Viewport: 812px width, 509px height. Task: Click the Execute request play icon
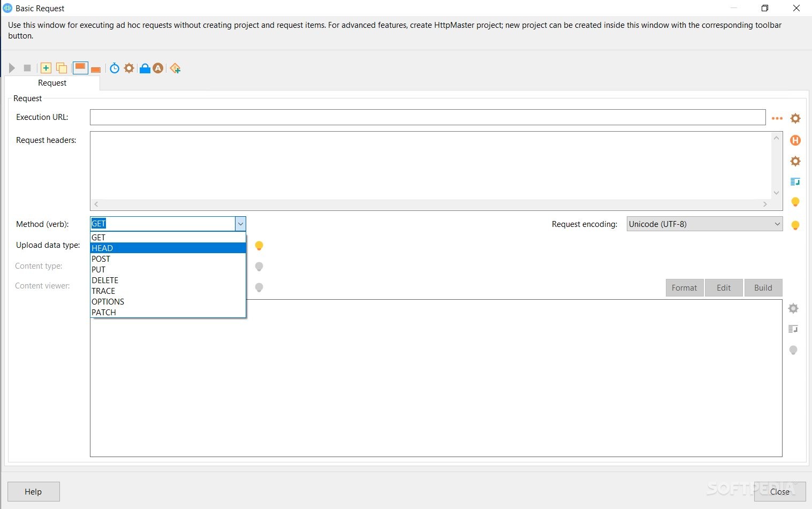click(x=12, y=68)
